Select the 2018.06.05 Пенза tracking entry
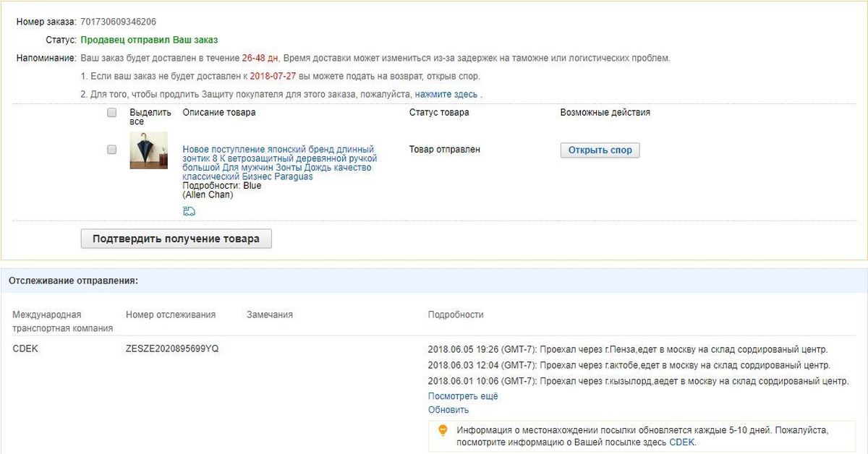Screen dimensions: 868x454 [x=627, y=350]
